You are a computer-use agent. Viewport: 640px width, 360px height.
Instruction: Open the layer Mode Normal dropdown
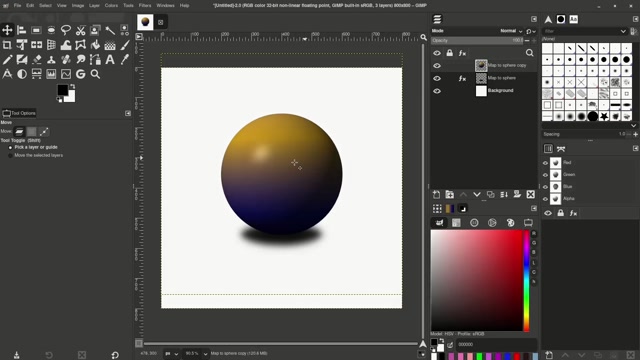pyautogui.click(x=511, y=31)
